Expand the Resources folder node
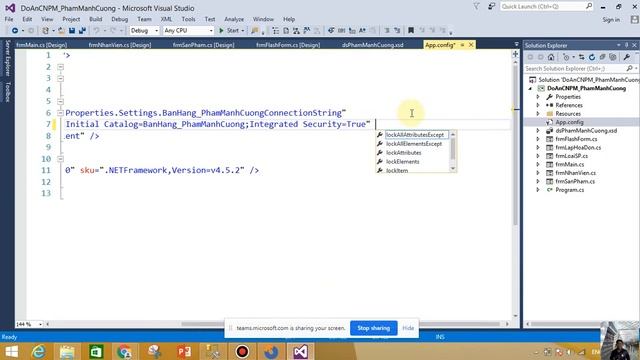 pos(538,114)
